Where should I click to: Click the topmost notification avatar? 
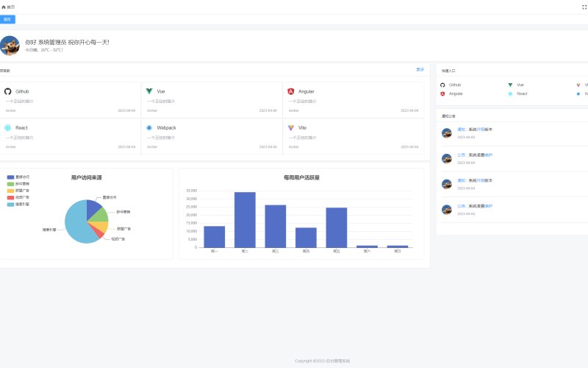pyautogui.click(x=447, y=133)
